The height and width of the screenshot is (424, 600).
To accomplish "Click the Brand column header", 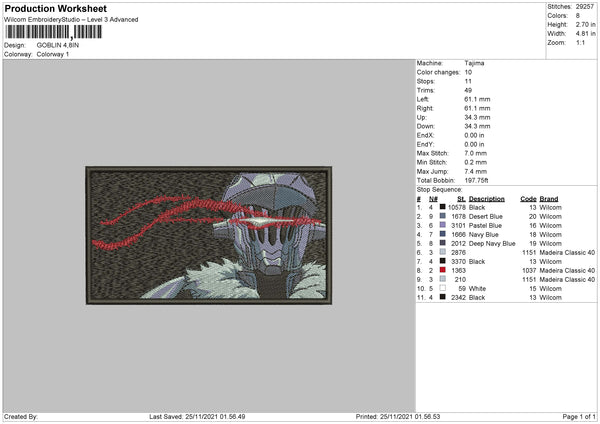I will (549, 199).
